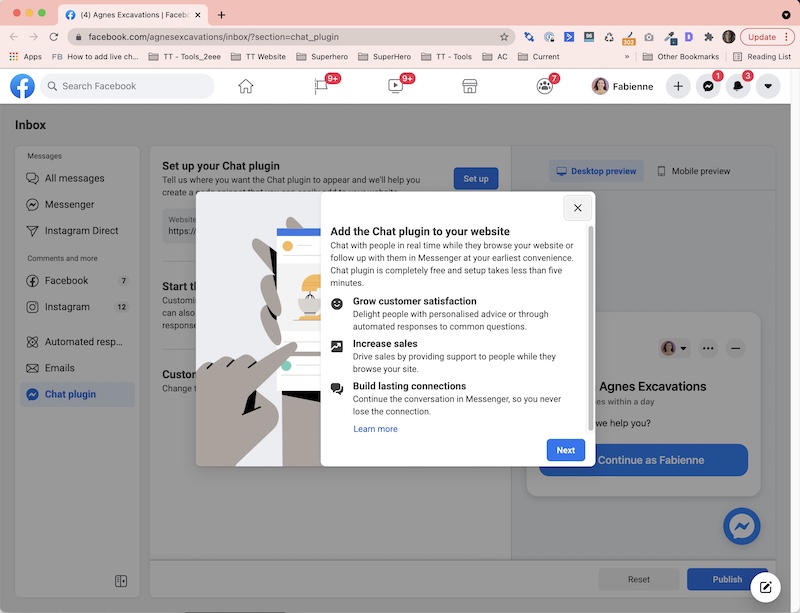Close the Agnes Excavations browser tab
The height and width of the screenshot is (613, 800).
pos(198,15)
